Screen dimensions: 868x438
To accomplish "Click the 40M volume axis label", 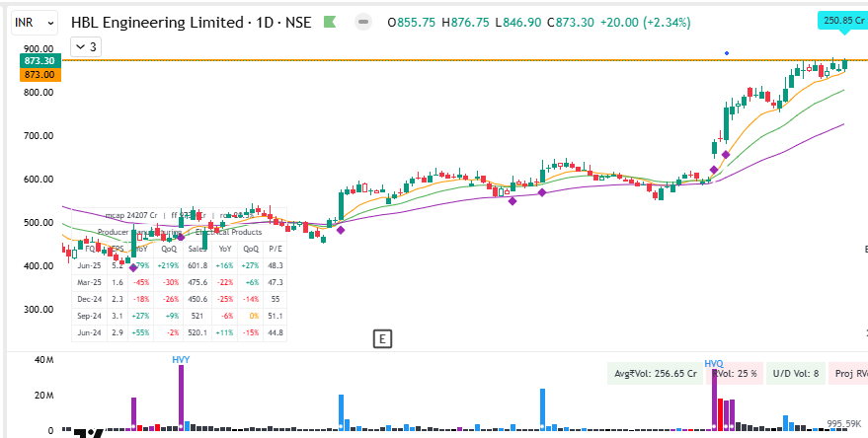I will point(44,360).
